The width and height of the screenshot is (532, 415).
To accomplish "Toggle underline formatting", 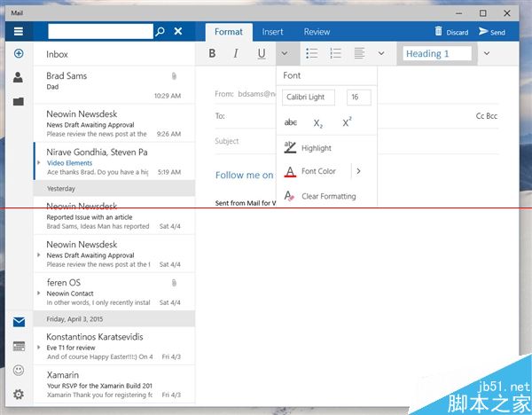I will (261, 54).
